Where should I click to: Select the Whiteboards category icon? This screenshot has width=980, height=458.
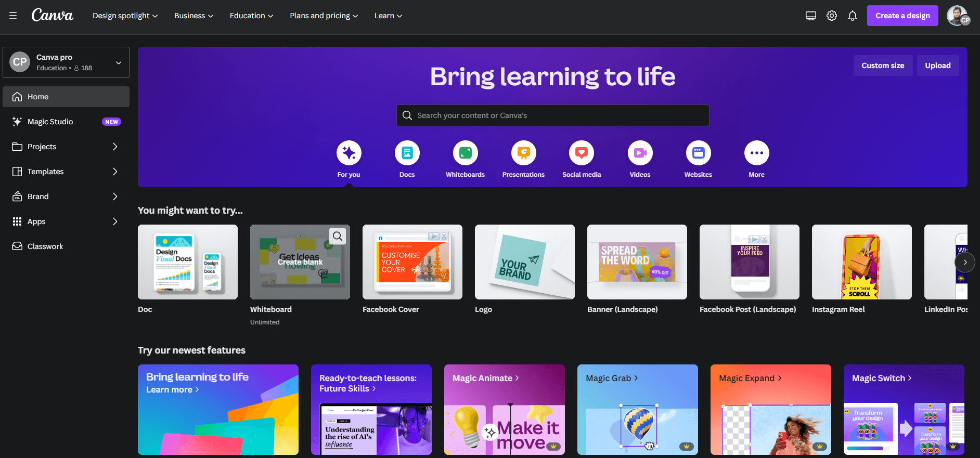point(466,153)
